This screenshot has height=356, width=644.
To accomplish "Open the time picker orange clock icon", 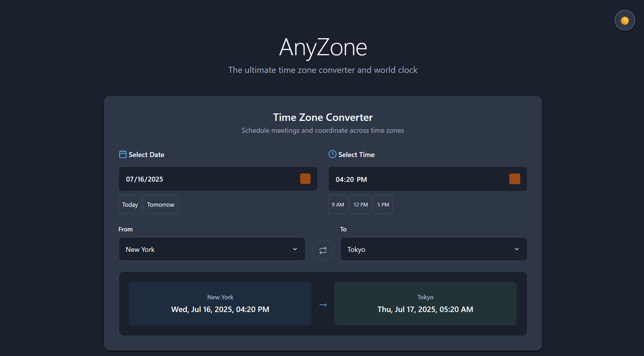I will [x=514, y=179].
